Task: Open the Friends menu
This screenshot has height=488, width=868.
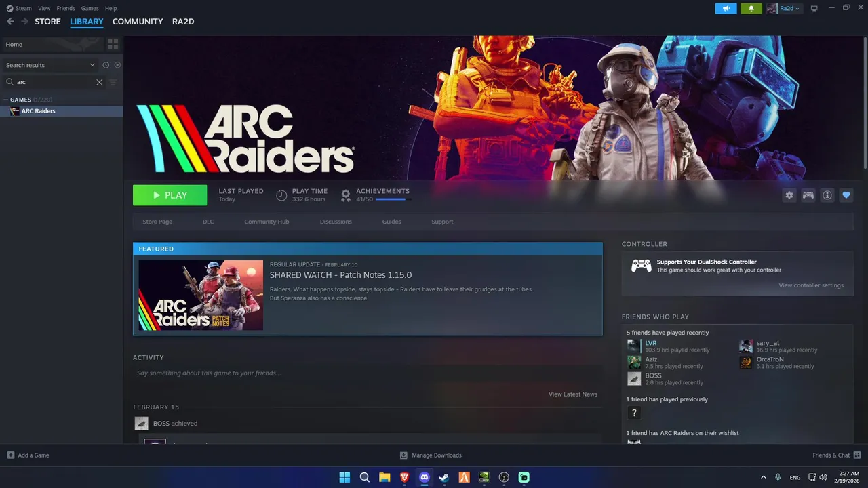Action: [66, 8]
